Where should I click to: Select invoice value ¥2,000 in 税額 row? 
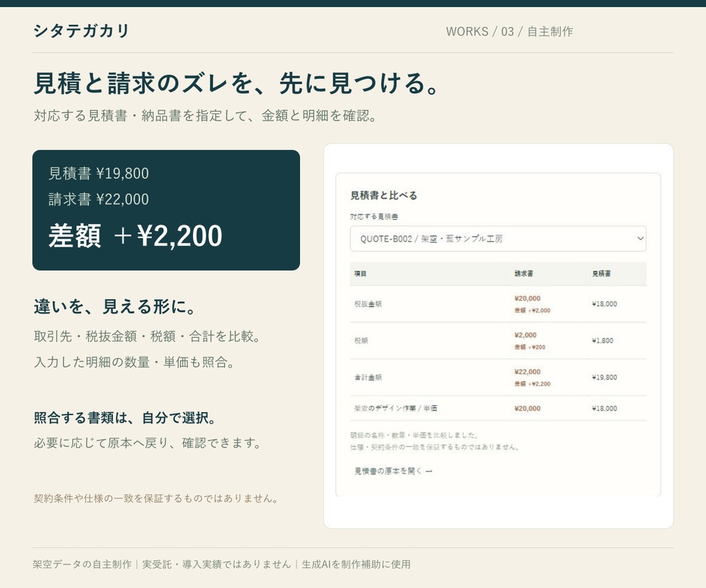tap(525, 336)
